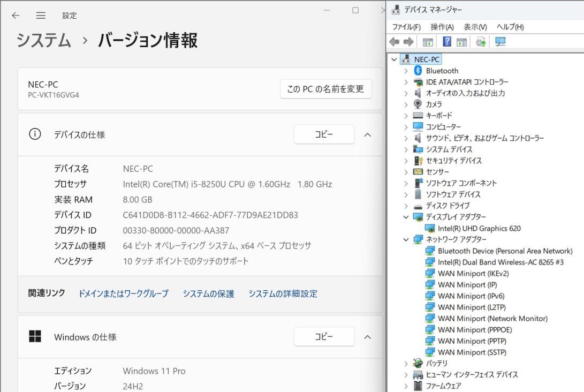
Task: Collapse the ディスプレイ アダプター category
Action: coord(406,217)
